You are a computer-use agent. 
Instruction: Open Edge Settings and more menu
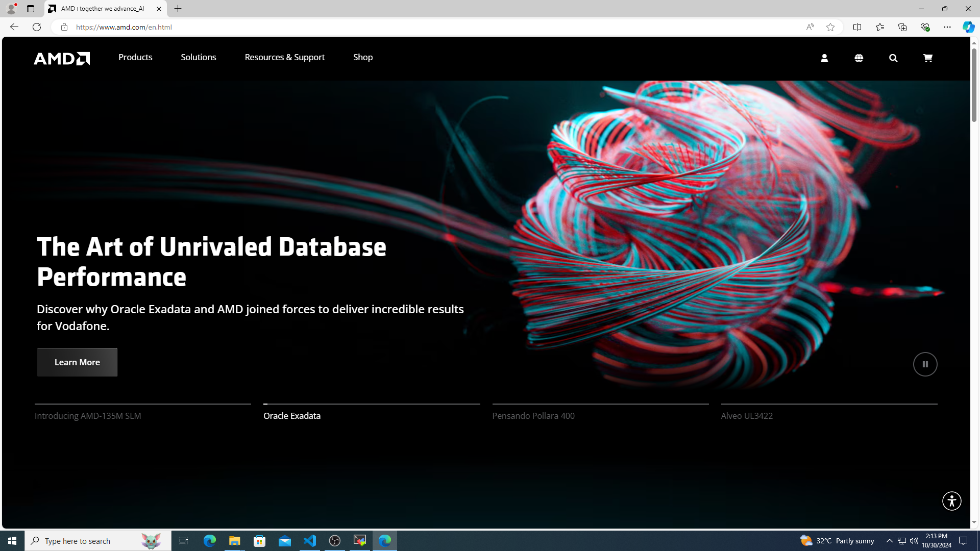point(947,27)
